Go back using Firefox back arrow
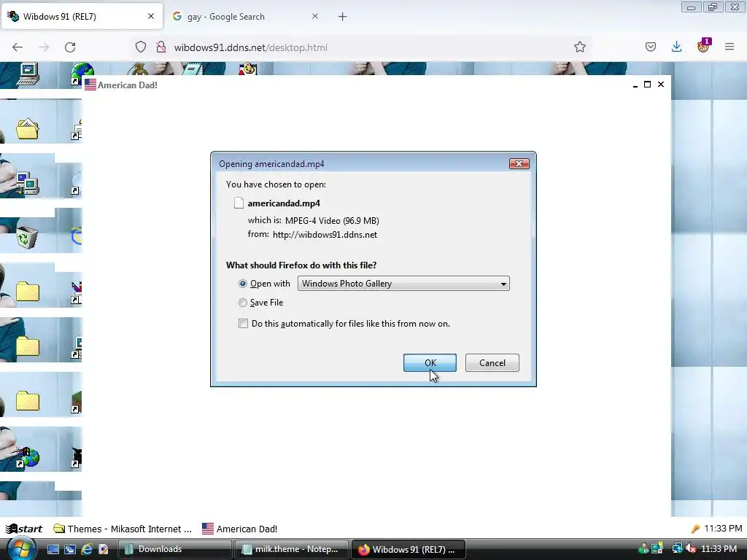Screen dimensions: 747x560 (x=18, y=47)
